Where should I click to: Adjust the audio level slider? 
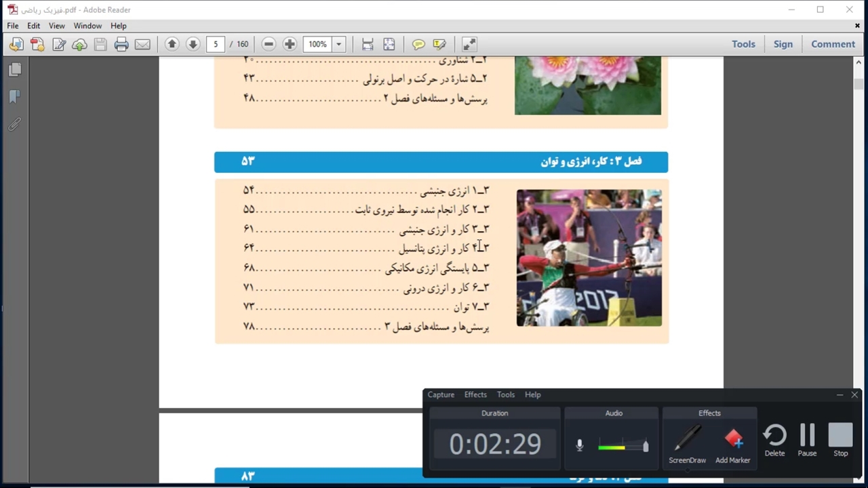645,446
